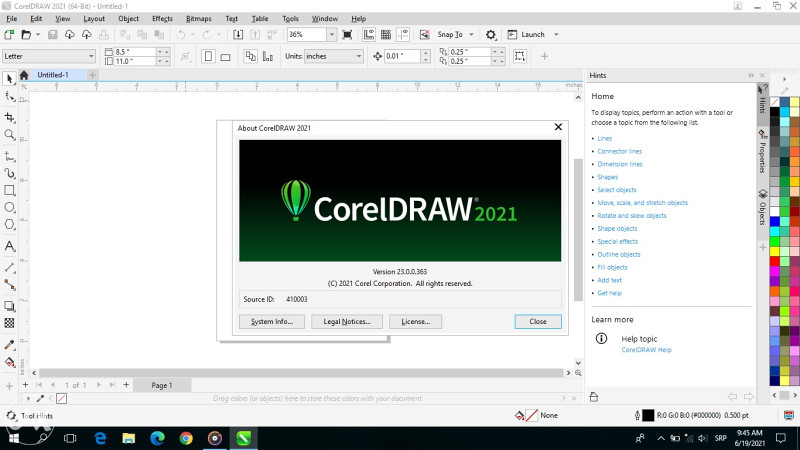This screenshot has height=450, width=800.
Task: Click the Open folder icon
Action: coord(26,34)
